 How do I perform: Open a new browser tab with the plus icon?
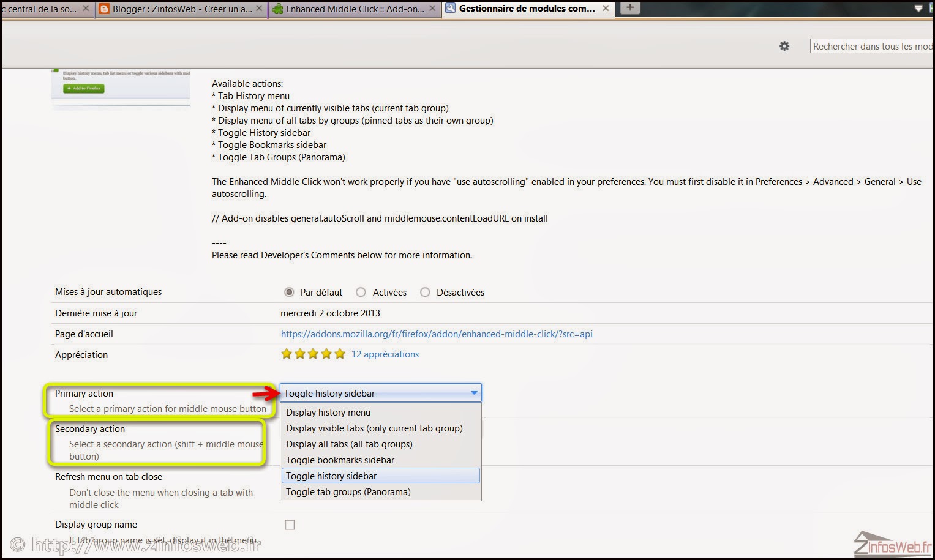click(x=629, y=9)
